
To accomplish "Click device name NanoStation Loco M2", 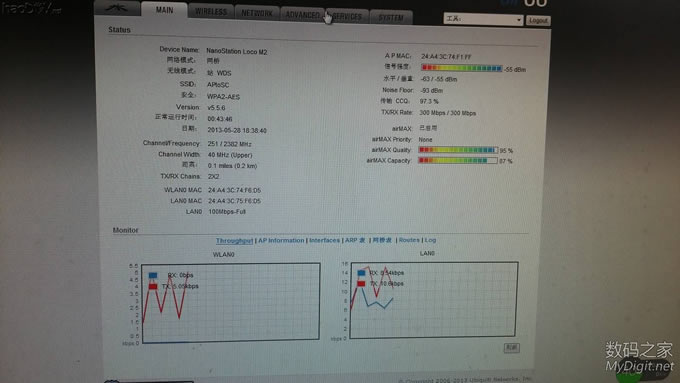I will 237,52.
